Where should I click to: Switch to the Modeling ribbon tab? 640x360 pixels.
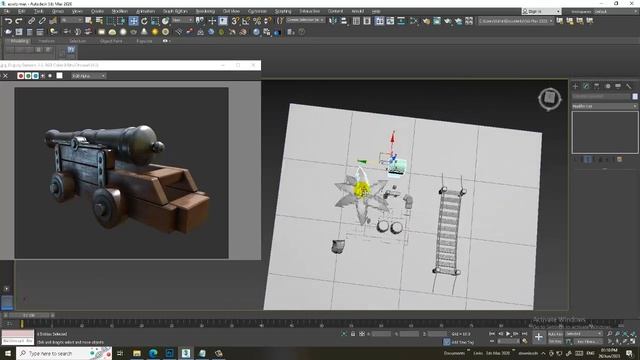click(19, 41)
